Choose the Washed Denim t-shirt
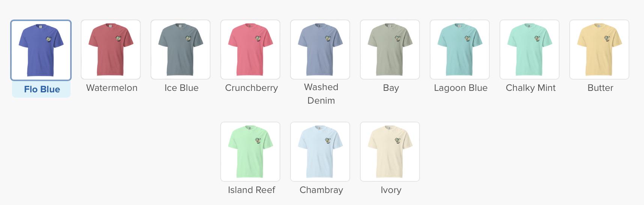Screen dimensions: 644x205 [320, 50]
